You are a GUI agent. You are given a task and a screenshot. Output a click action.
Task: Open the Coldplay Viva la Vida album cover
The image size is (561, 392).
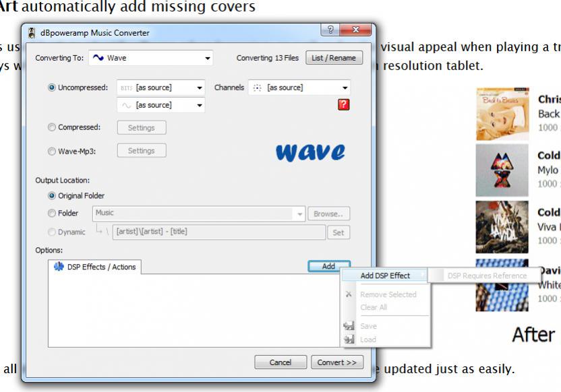(x=502, y=227)
